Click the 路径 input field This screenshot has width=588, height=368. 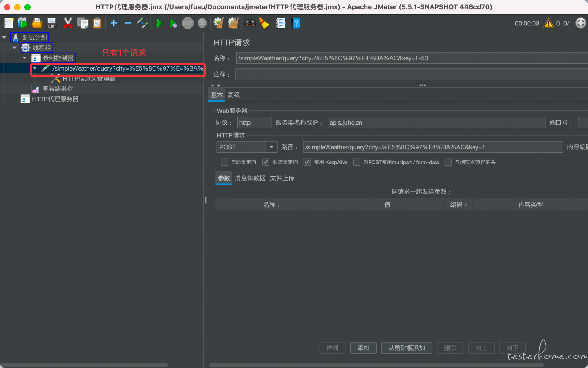pos(433,147)
